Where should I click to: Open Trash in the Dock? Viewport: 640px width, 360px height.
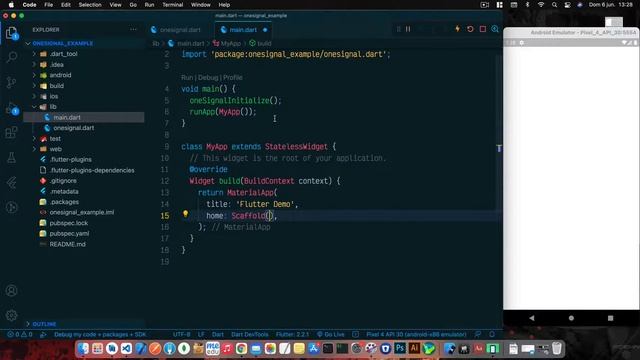557,349
